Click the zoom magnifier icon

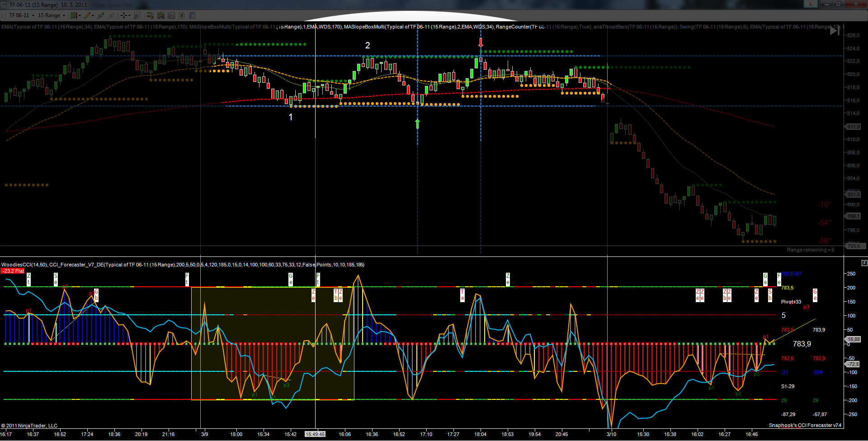pos(137,15)
